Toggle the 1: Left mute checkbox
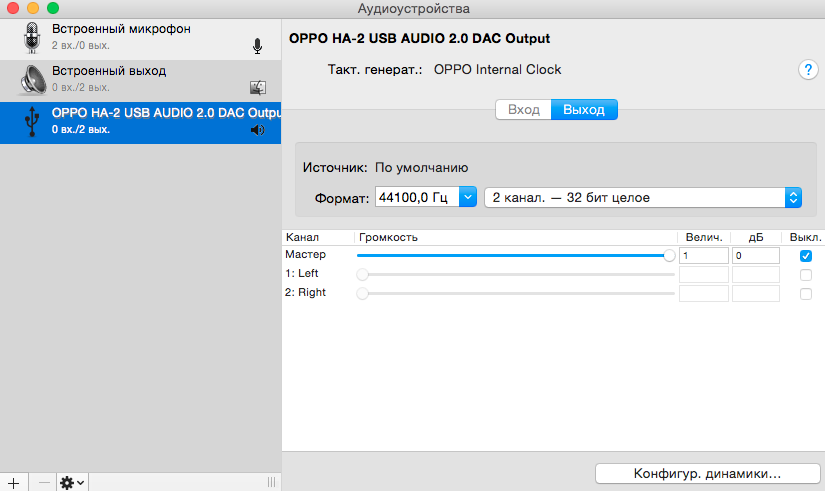 tap(806, 275)
